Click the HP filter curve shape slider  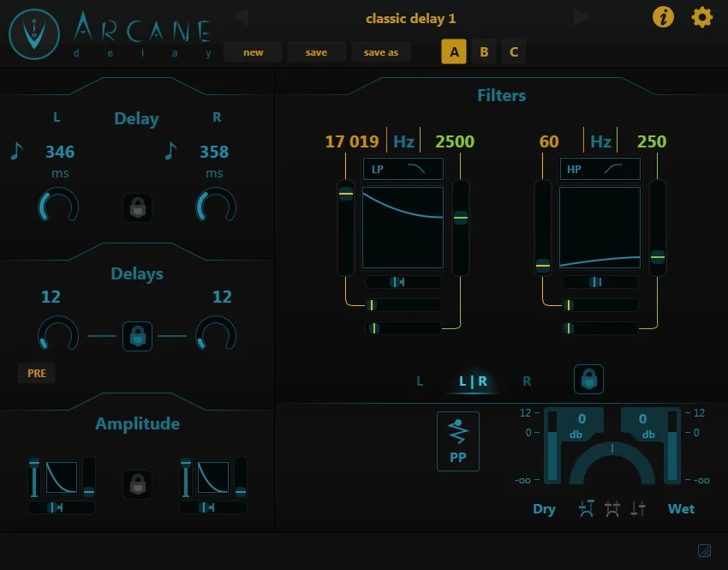(600, 282)
